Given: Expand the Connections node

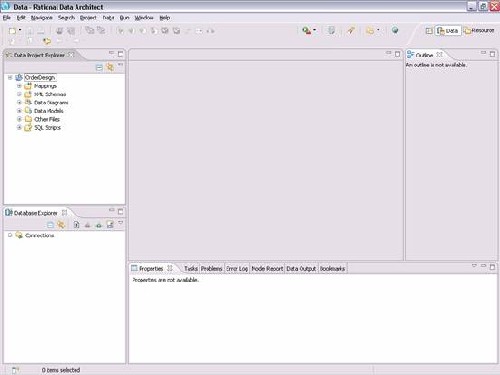Looking at the screenshot, I should pyautogui.click(x=10, y=235).
